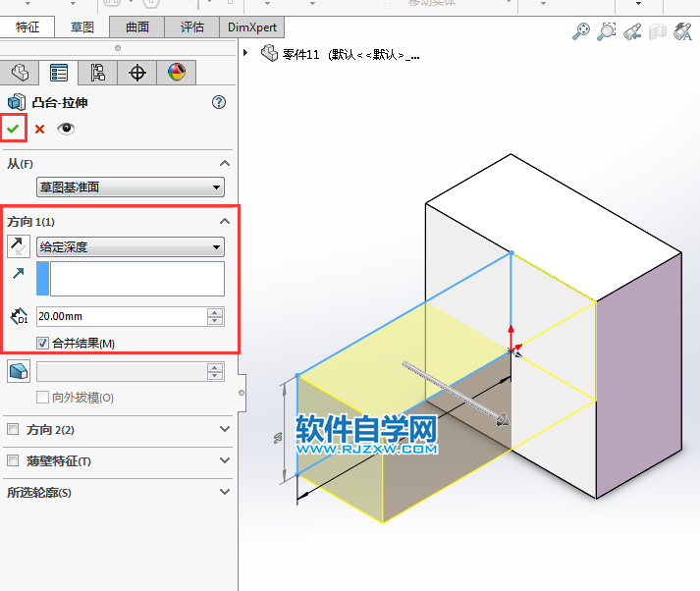Screen dimensions: 700x591
Task: Open the 给定深度 end condition dropdown
Action: pyautogui.click(x=130, y=246)
